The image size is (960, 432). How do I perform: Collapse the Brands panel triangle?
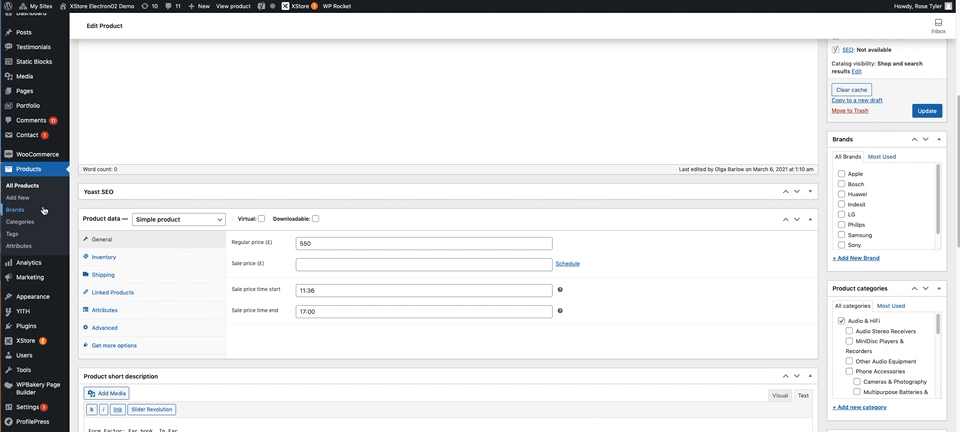coord(939,139)
